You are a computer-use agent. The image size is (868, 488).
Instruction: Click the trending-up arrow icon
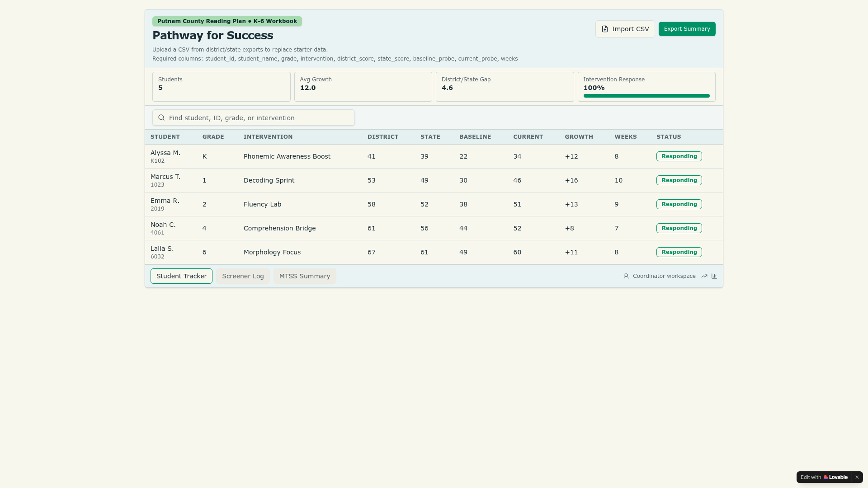(x=704, y=276)
